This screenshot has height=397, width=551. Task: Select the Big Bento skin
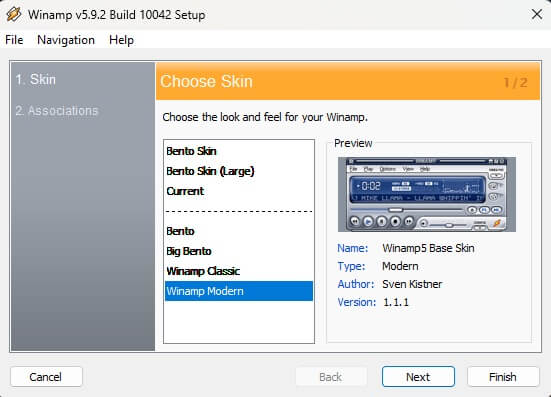(239, 251)
